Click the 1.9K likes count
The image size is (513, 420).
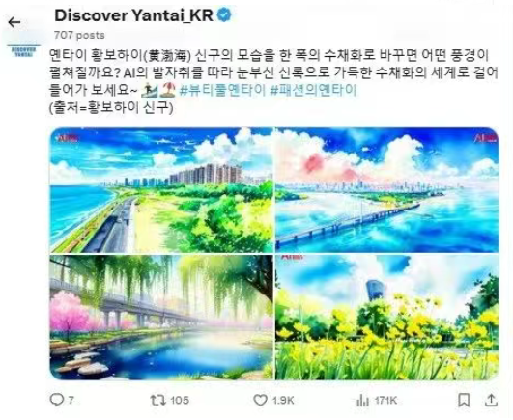click(x=283, y=400)
